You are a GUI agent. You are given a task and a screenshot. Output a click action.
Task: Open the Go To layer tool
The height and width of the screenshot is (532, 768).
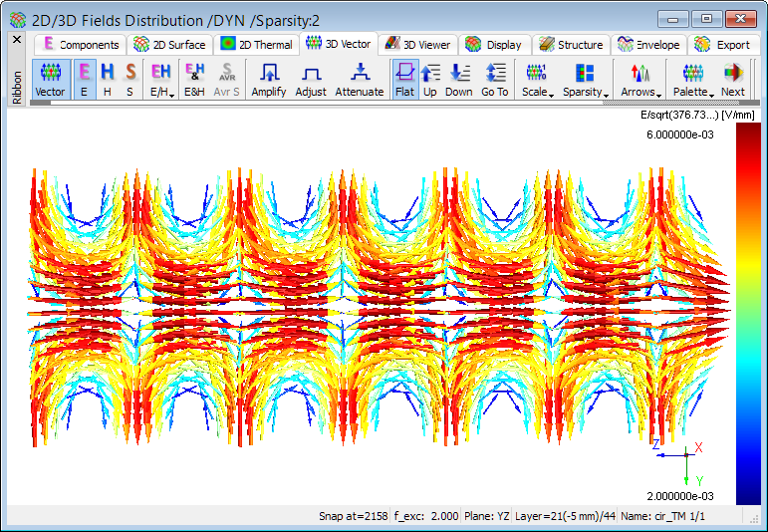click(495, 79)
